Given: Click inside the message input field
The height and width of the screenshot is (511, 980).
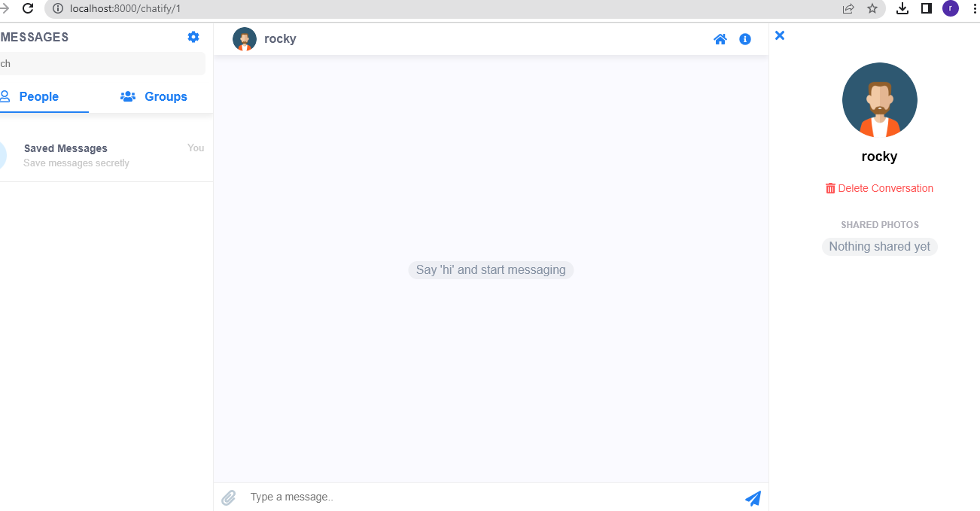Looking at the screenshot, I should pos(452,497).
